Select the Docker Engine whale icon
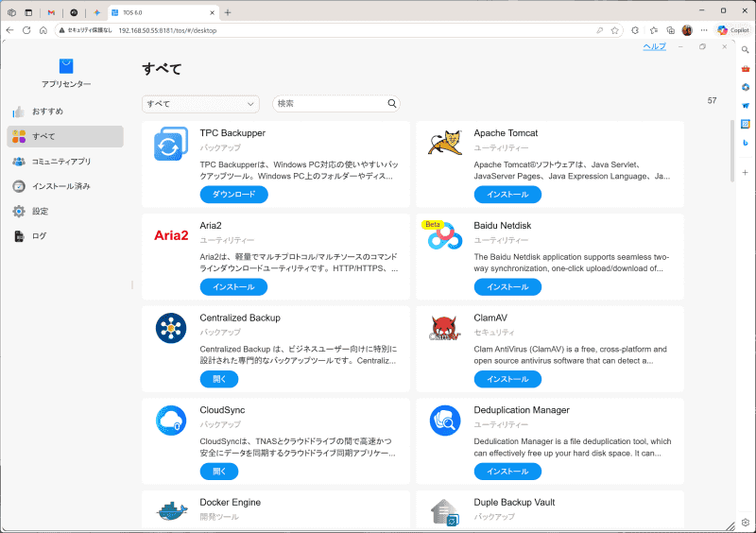 [x=171, y=511]
